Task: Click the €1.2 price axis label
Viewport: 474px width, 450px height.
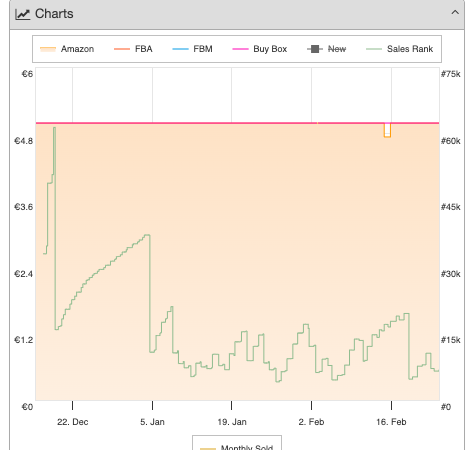Action: pos(23,340)
